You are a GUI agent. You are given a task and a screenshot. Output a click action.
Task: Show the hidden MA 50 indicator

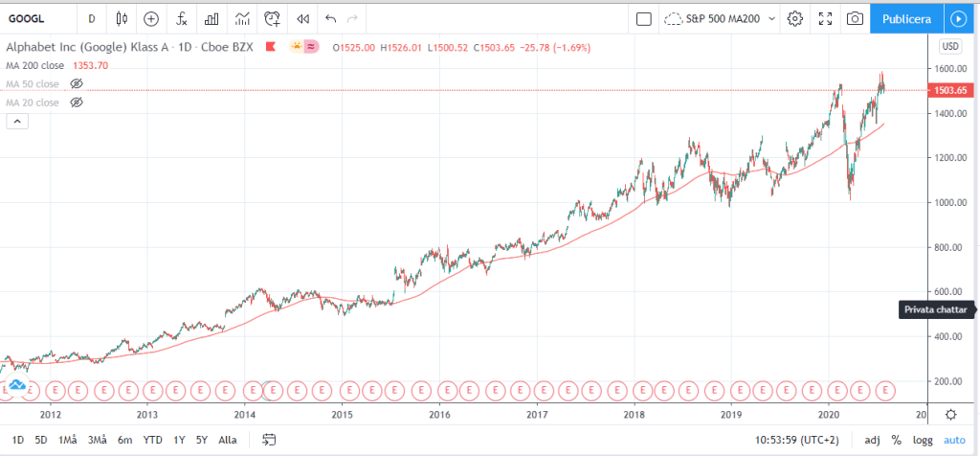pos(77,84)
